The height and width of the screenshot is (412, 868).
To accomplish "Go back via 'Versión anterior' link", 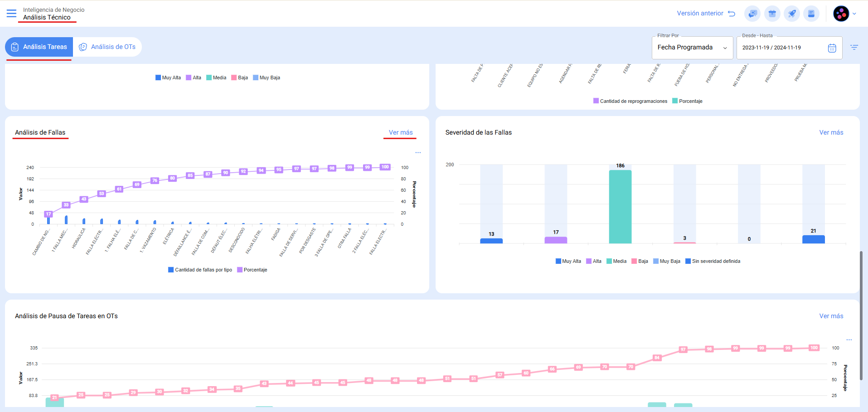I will coord(705,13).
